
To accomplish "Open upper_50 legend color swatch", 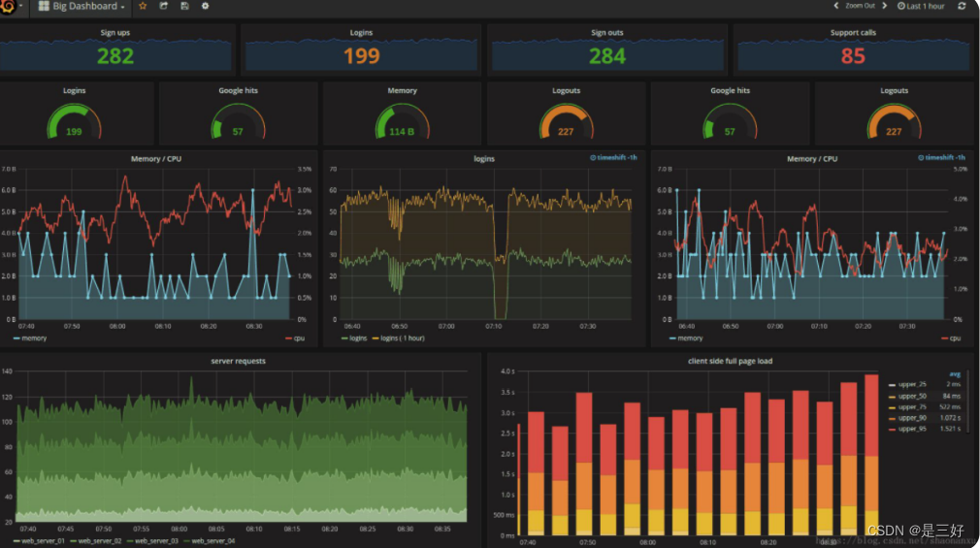I will [892, 396].
